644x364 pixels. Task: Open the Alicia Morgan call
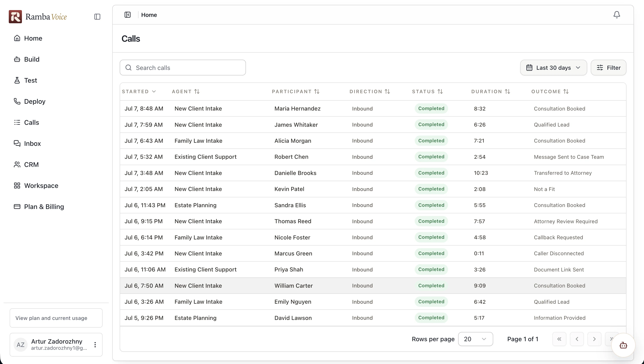(x=373, y=141)
